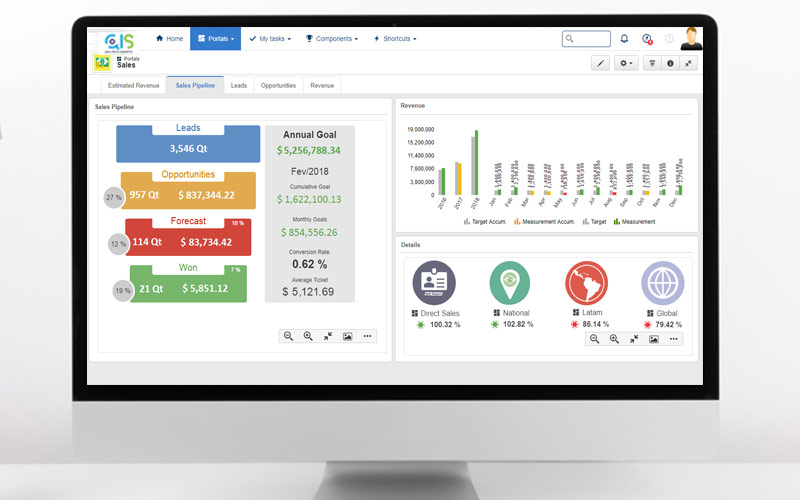The image size is (800, 500).
Task: Switch to the Estimated Revenue tab
Action: point(133,86)
